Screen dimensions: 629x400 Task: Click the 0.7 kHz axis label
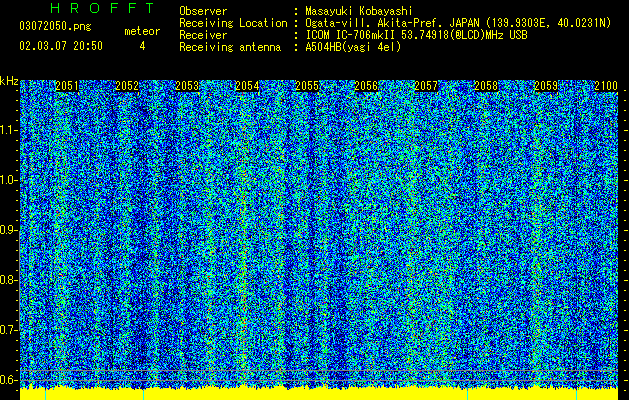(x=8, y=330)
